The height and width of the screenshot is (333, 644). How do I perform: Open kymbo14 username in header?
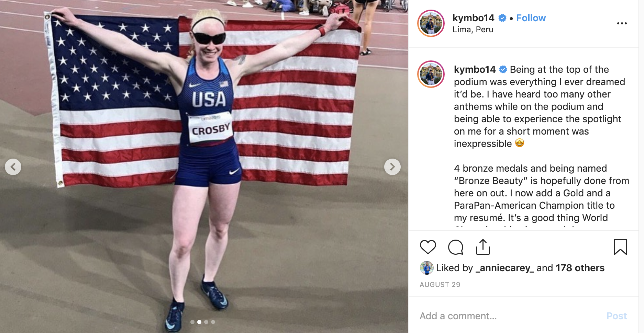tap(473, 18)
